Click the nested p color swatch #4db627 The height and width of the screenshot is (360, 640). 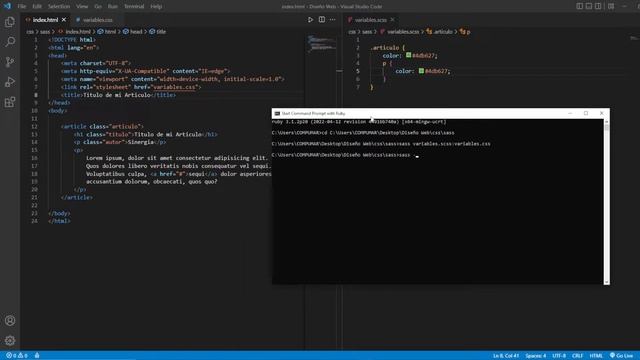click(x=421, y=71)
